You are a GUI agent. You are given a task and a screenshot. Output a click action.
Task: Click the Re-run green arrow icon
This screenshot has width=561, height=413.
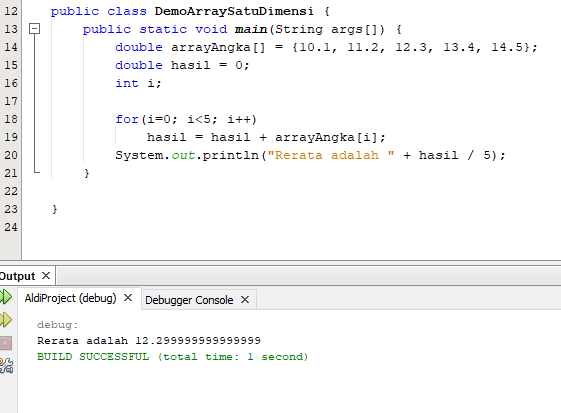[6, 297]
